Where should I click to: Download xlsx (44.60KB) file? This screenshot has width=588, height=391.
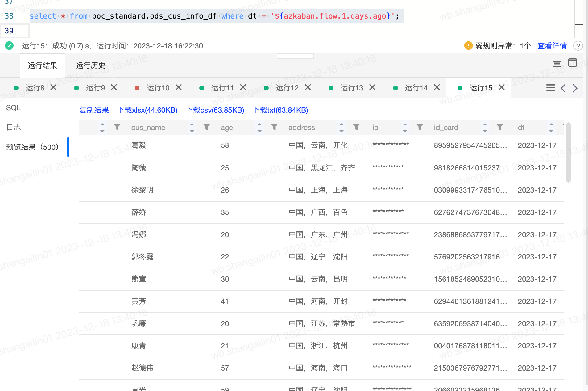pyautogui.click(x=147, y=110)
